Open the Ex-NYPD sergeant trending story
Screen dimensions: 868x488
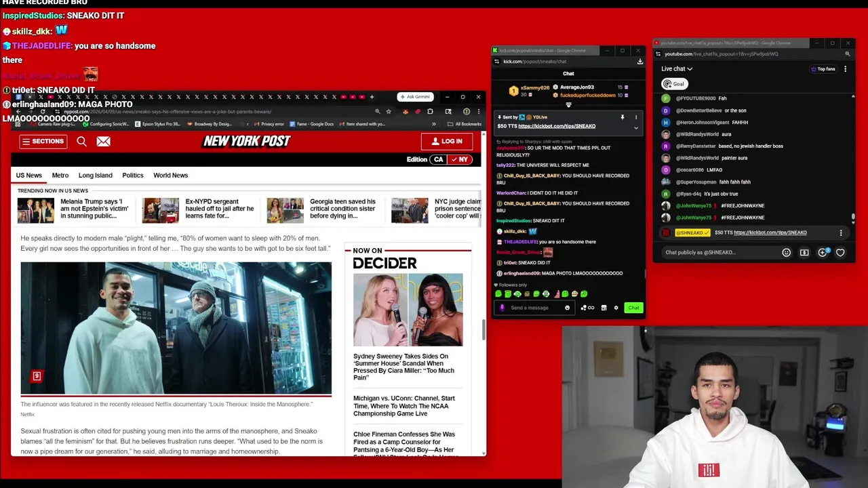[x=219, y=209]
